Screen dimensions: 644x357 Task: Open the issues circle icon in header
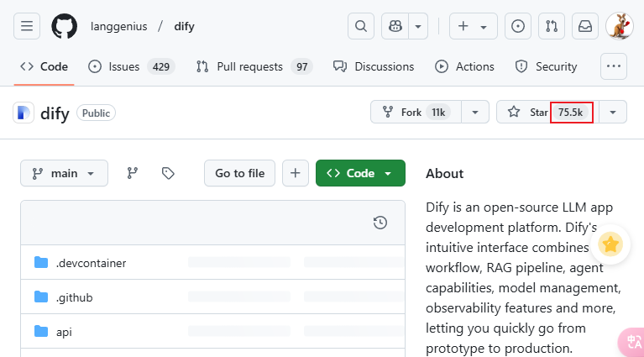click(x=518, y=26)
